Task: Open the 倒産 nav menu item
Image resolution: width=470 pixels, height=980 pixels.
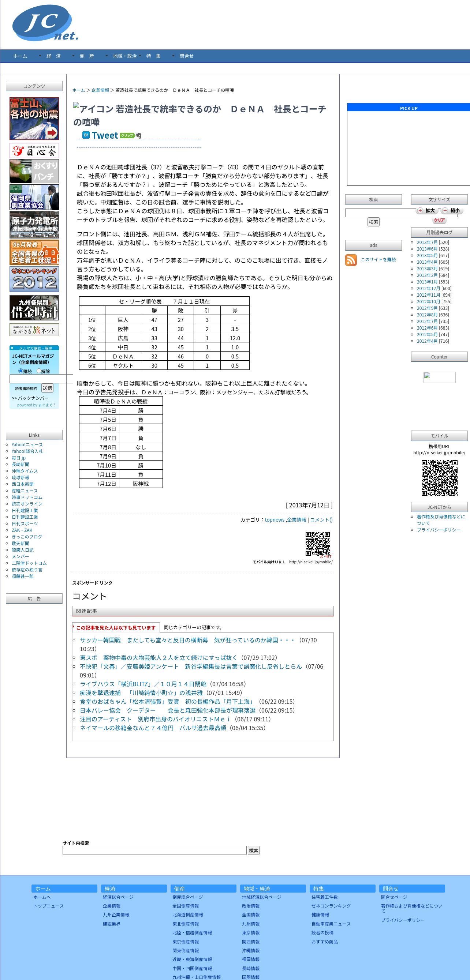Action: (87, 56)
